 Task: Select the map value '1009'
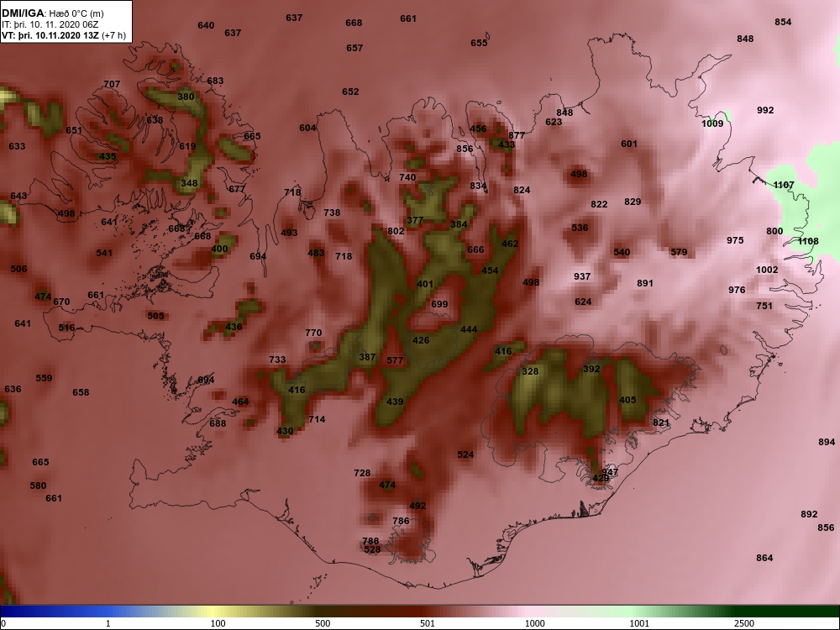click(x=712, y=123)
